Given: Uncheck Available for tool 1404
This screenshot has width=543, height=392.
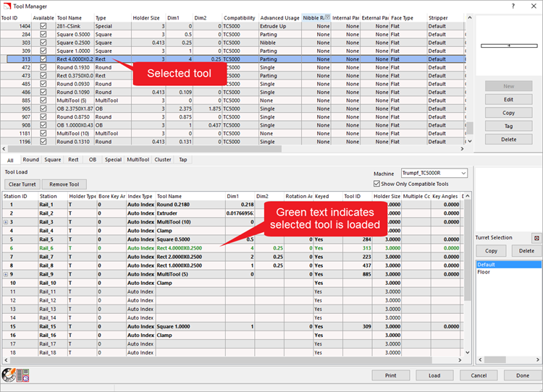Looking at the screenshot, I should [x=43, y=25].
